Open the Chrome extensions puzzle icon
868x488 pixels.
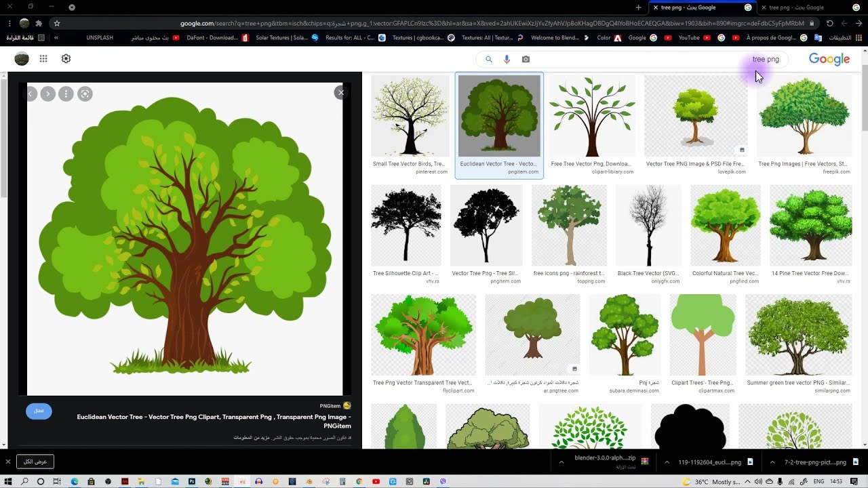(x=39, y=23)
